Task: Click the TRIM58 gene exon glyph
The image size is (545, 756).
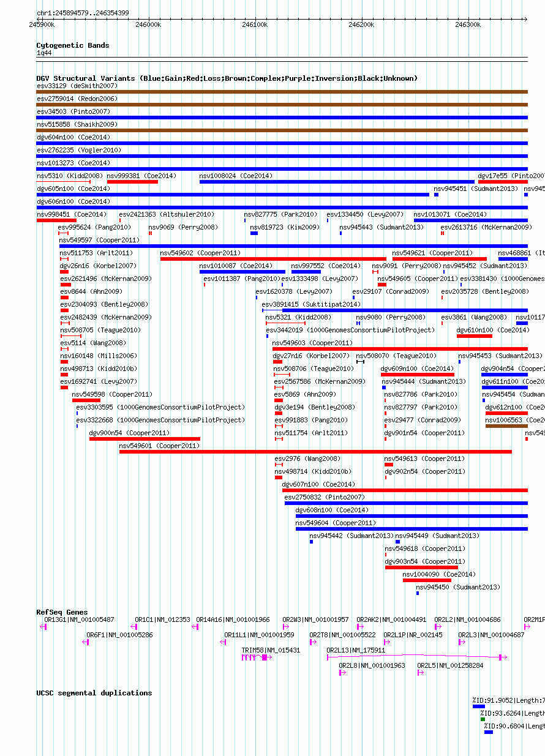Action: [265, 657]
